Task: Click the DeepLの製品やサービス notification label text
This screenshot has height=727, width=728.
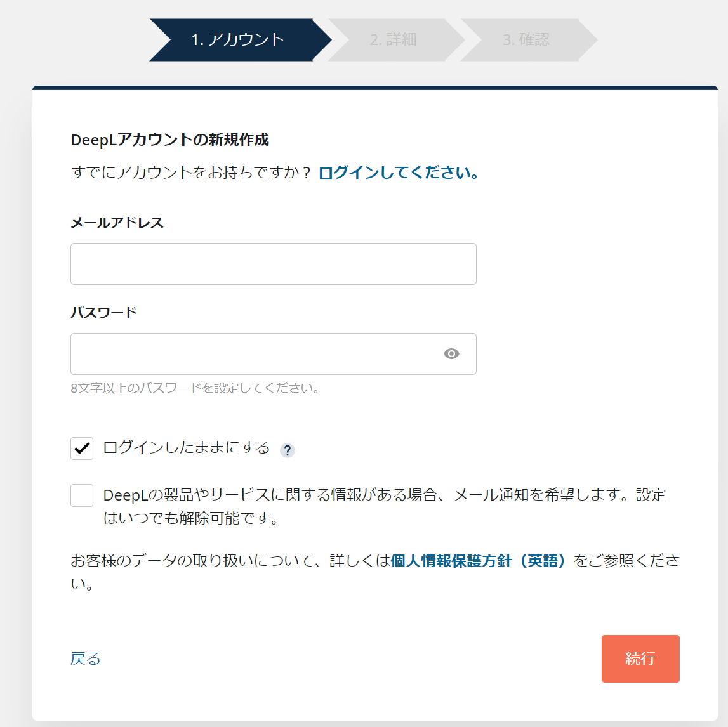Action: point(385,506)
